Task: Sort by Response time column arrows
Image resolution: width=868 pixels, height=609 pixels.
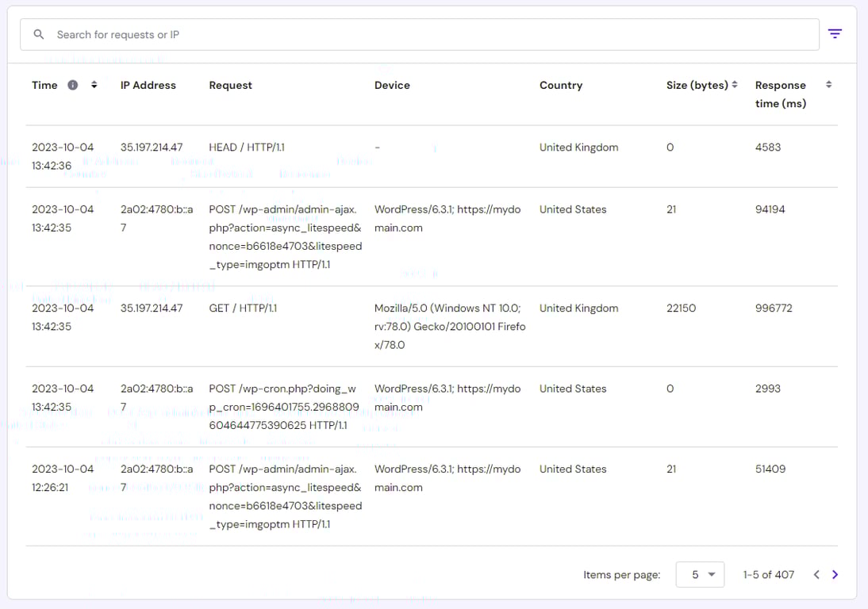Action: [x=828, y=85]
